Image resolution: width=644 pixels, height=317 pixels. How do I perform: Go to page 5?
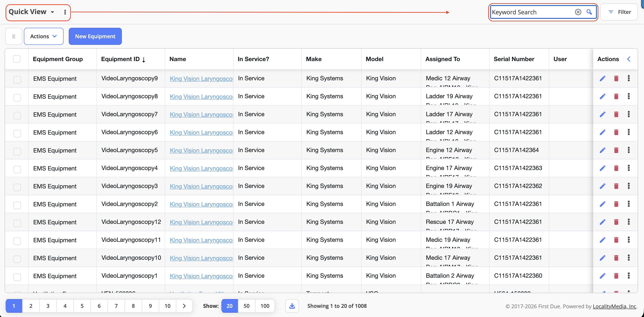coord(82,306)
